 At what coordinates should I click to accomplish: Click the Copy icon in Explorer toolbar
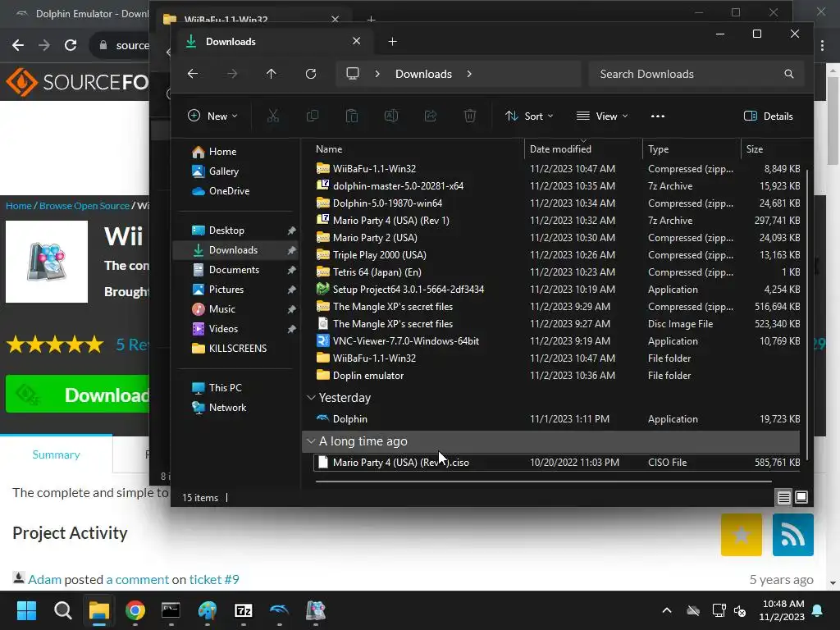coord(313,116)
